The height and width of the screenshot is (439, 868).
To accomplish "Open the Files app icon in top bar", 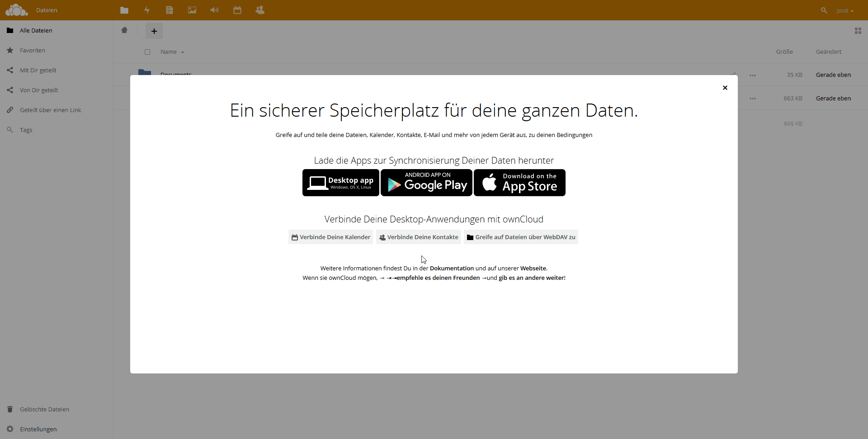I will 124,10.
